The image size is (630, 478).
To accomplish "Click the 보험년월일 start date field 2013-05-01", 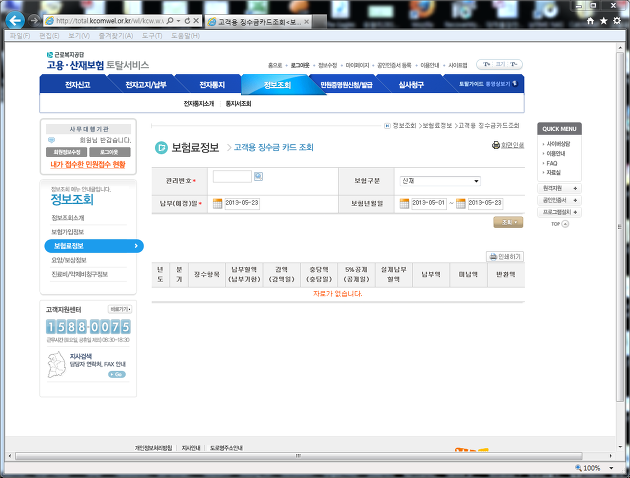I will coord(429,203).
